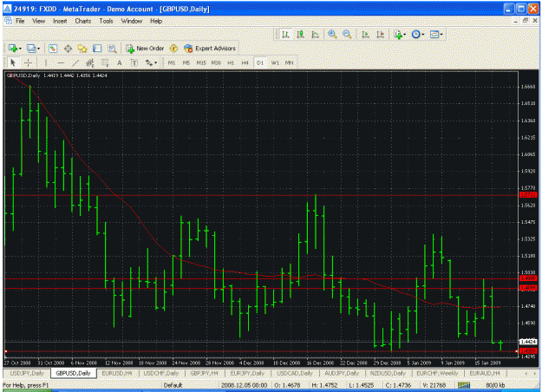Select the trendline drawing tool
Screen dimensions: 542x392
pyautogui.click(x=75, y=62)
